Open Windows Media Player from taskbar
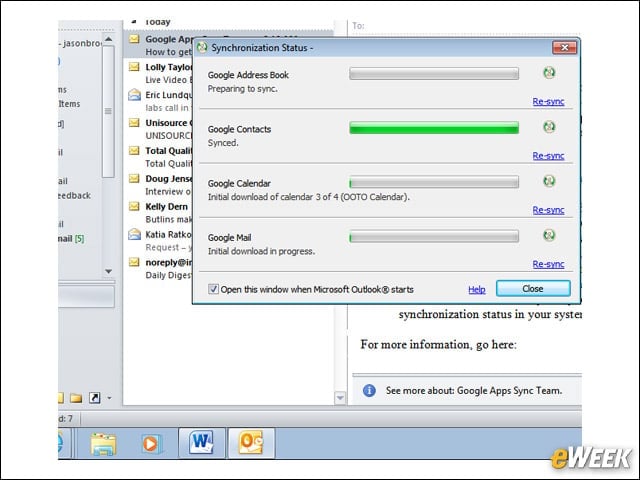640x480 pixels. click(151, 444)
